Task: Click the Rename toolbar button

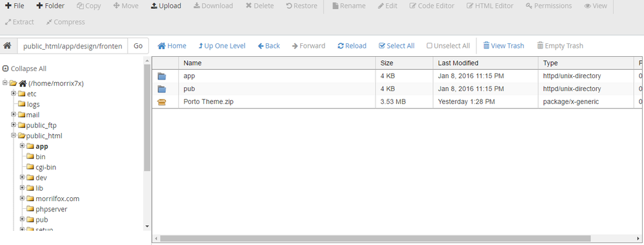Action: click(348, 6)
